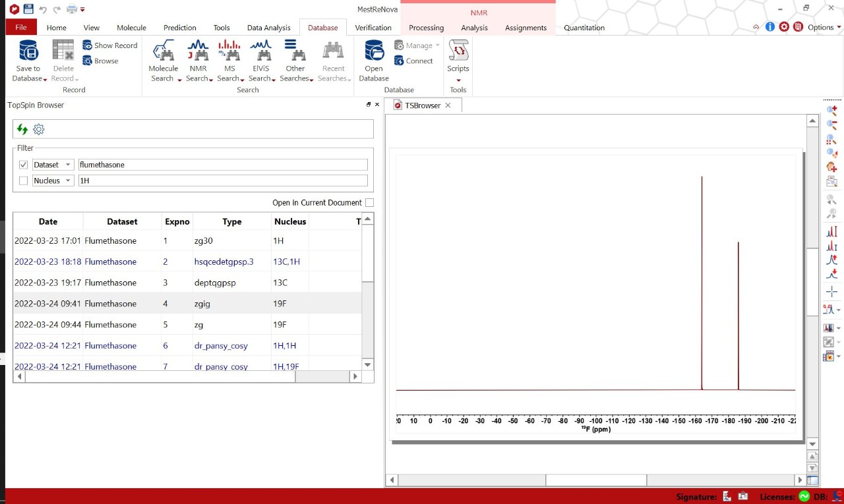844x504 pixels.
Task: Click the Browse database icon
Action: click(88, 61)
